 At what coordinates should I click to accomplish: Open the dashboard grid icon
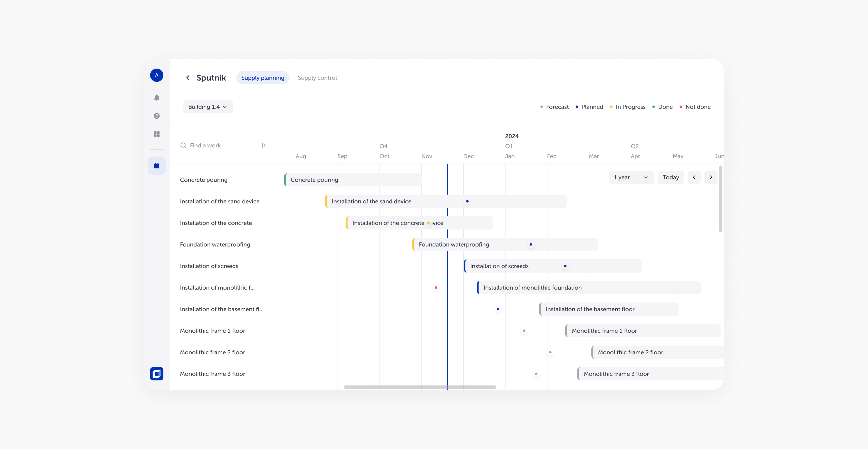pos(157,134)
